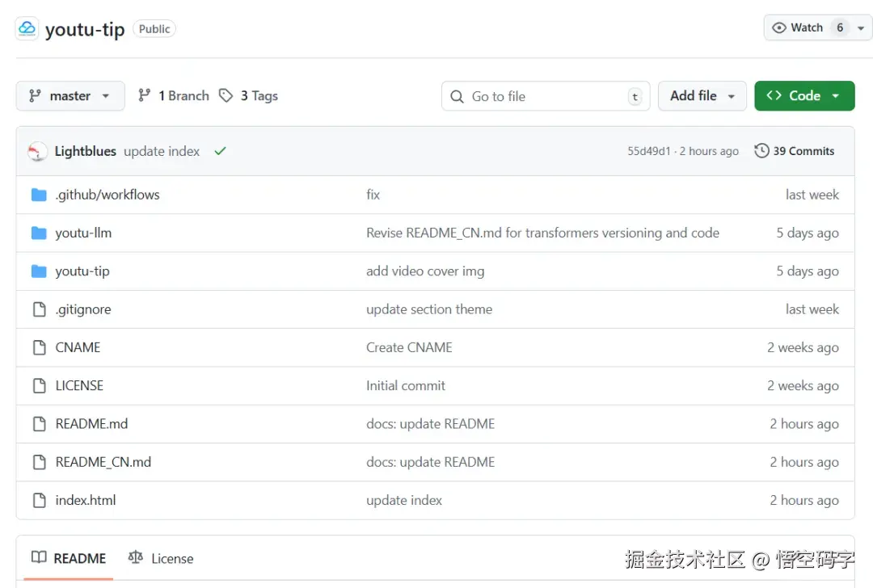The height and width of the screenshot is (588, 873).
Task: Open the 'add video cover img' commit
Action: [x=425, y=271]
